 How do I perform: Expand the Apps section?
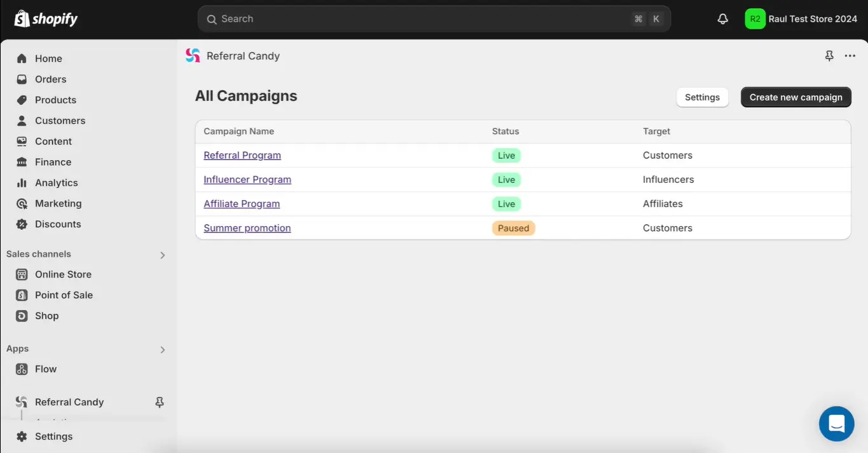pyautogui.click(x=162, y=349)
